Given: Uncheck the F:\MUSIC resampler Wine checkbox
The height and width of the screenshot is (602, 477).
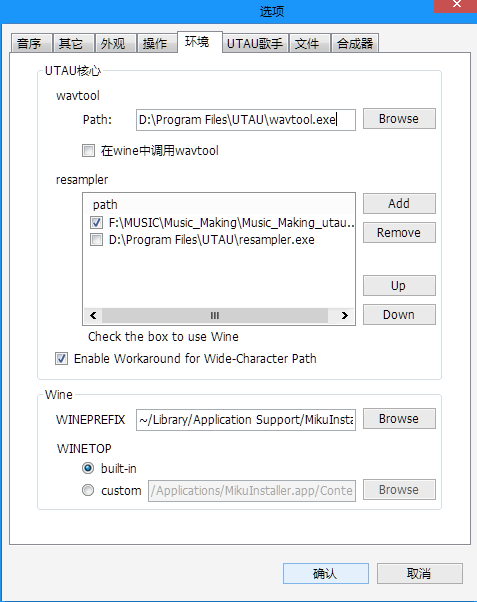Looking at the screenshot, I should tap(96, 223).
